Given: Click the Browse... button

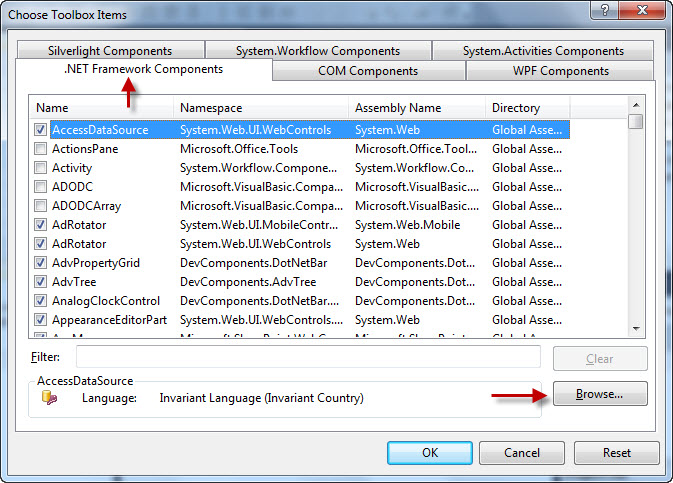Looking at the screenshot, I should (x=600, y=394).
